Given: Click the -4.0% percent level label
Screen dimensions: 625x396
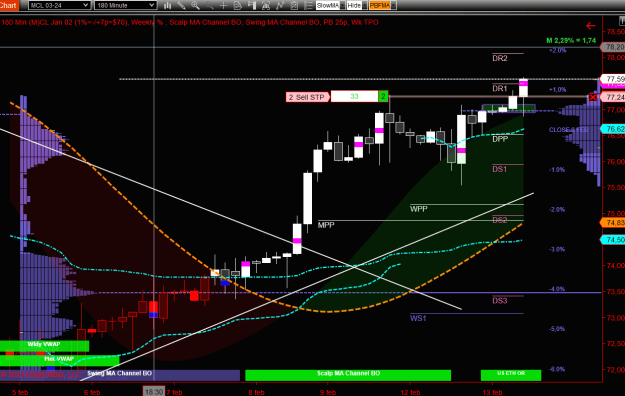Looking at the screenshot, I should coord(557,289).
